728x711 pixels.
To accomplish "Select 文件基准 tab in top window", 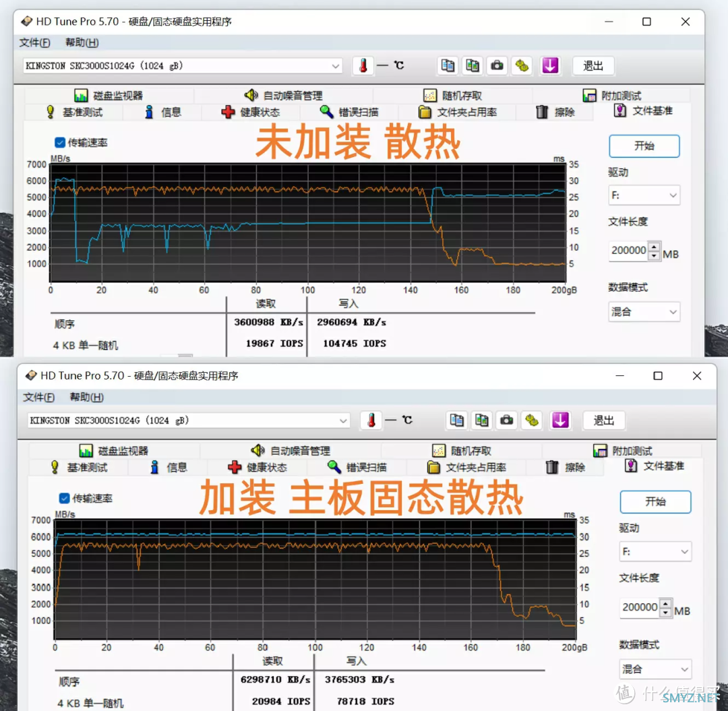I will point(644,111).
